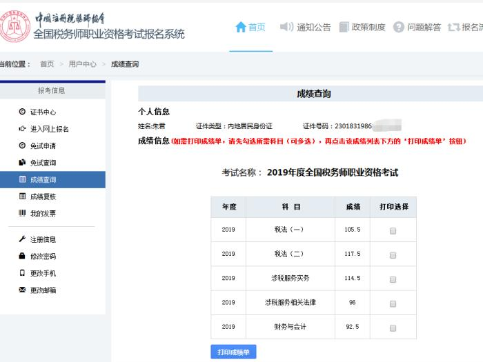
Task: Click the envelope icon for 更改邮箱
Action: [x=22, y=290]
